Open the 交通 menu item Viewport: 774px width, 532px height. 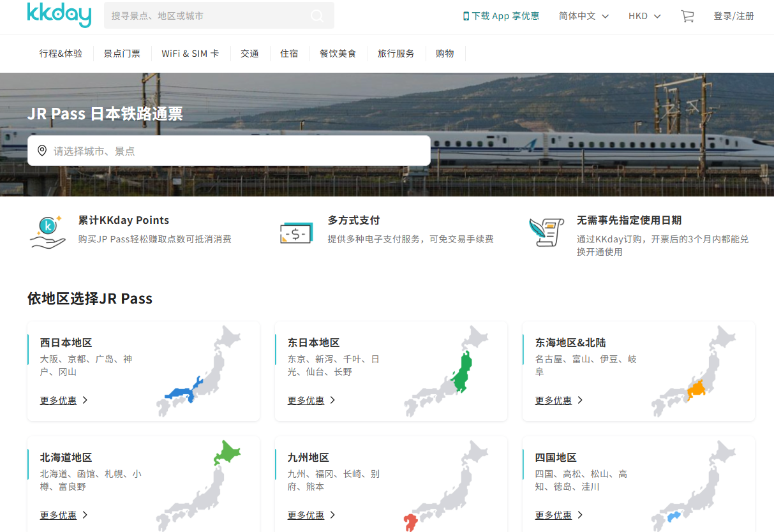pyautogui.click(x=249, y=54)
